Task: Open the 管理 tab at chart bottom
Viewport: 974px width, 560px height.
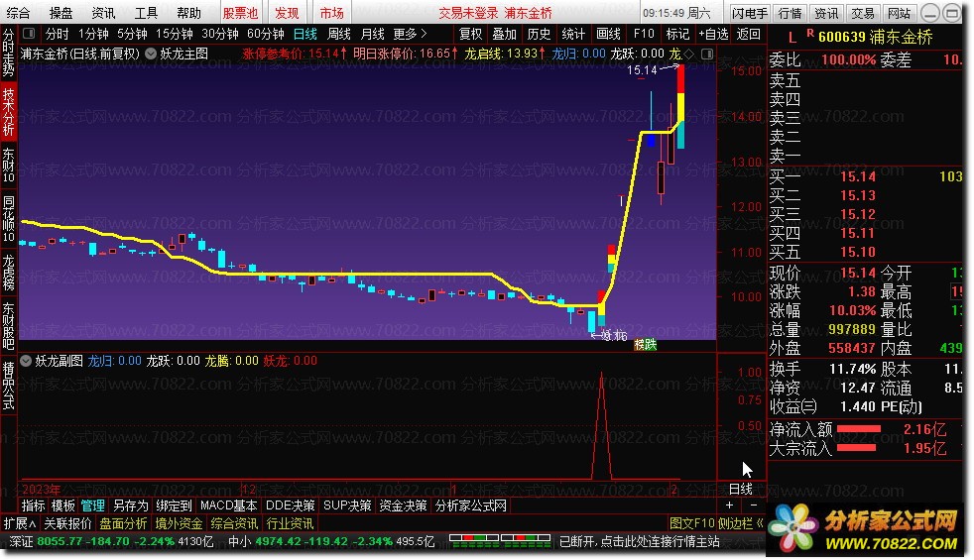Action: click(92, 505)
